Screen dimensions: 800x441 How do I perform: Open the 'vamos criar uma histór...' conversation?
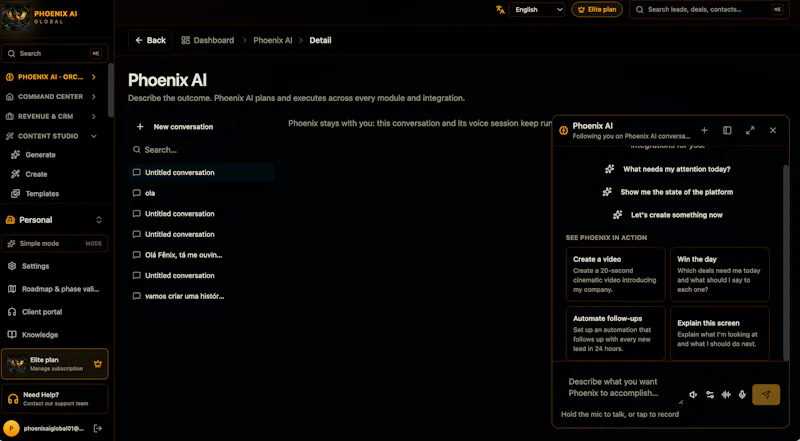[x=202, y=296]
